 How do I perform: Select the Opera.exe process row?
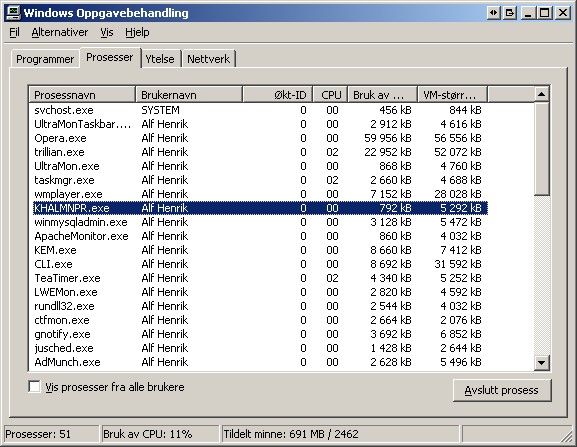tap(258, 138)
